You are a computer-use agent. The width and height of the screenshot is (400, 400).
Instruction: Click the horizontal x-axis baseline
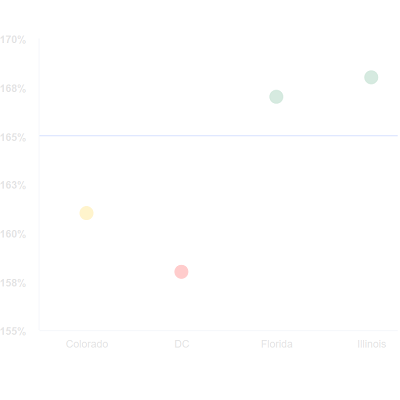click(219, 330)
